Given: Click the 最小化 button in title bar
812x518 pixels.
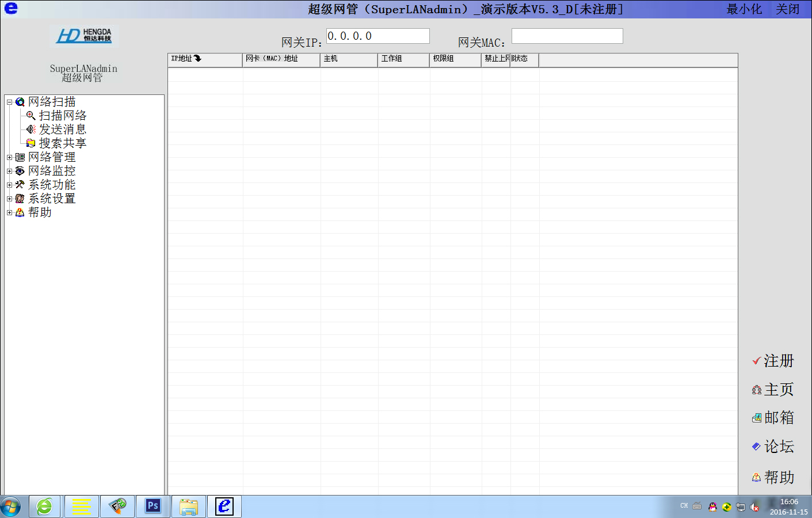Looking at the screenshot, I should tap(744, 9).
